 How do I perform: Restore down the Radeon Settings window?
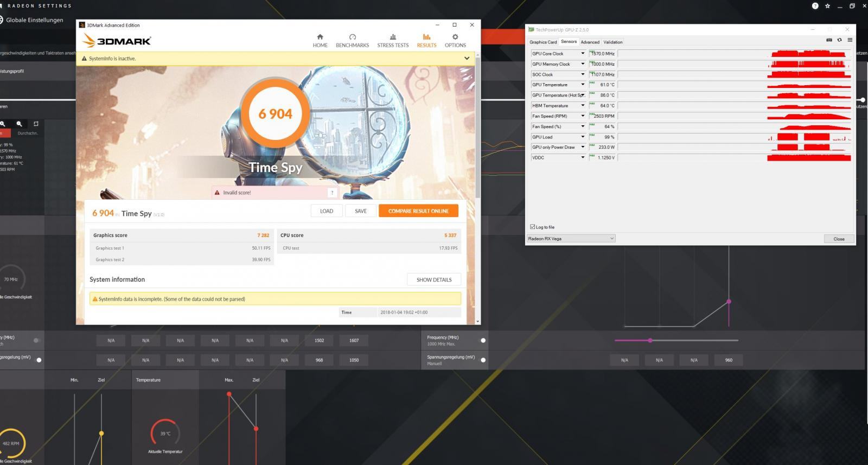852,6
